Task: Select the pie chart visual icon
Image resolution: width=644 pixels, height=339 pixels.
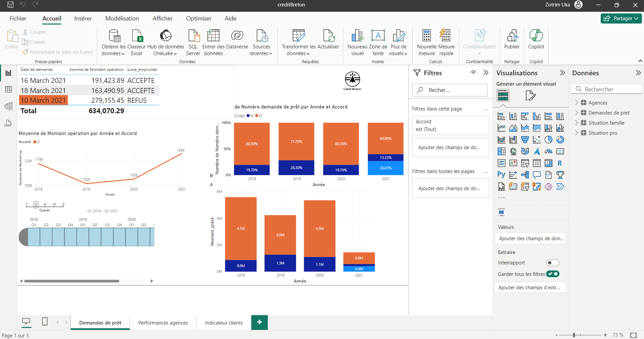Action: (x=548, y=140)
